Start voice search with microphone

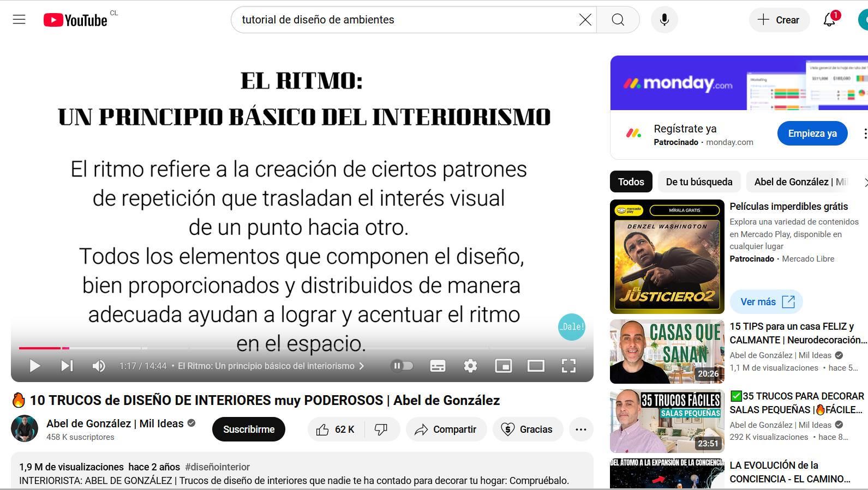coord(664,20)
